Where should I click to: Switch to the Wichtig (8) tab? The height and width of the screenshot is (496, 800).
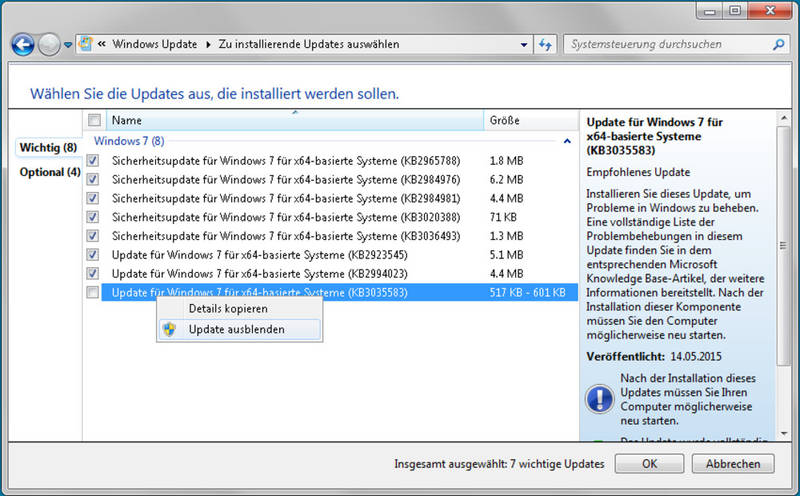point(48,147)
